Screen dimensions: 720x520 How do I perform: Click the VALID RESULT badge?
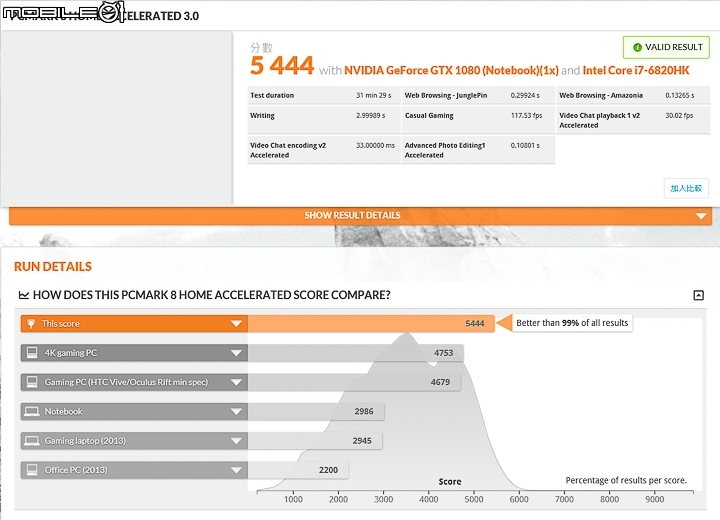click(x=666, y=47)
